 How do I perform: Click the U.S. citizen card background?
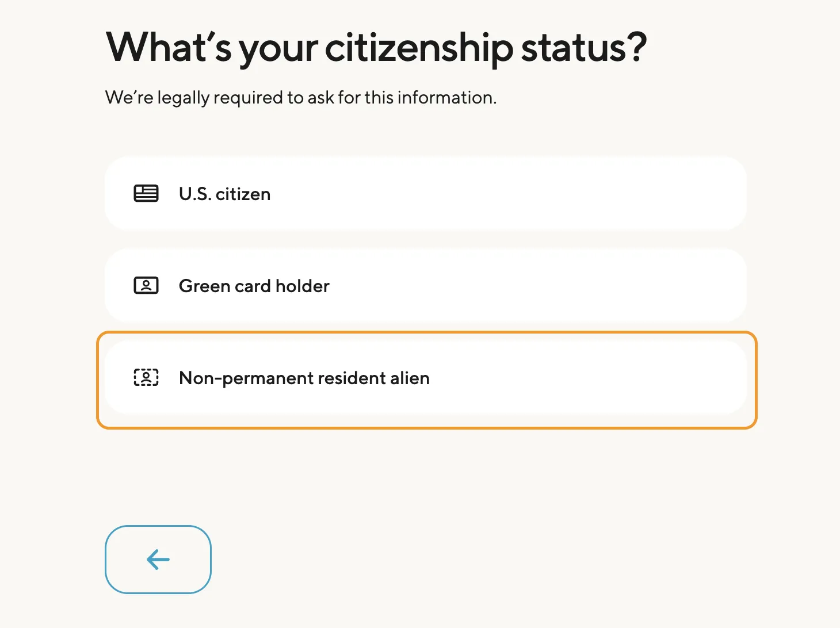pos(518,194)
